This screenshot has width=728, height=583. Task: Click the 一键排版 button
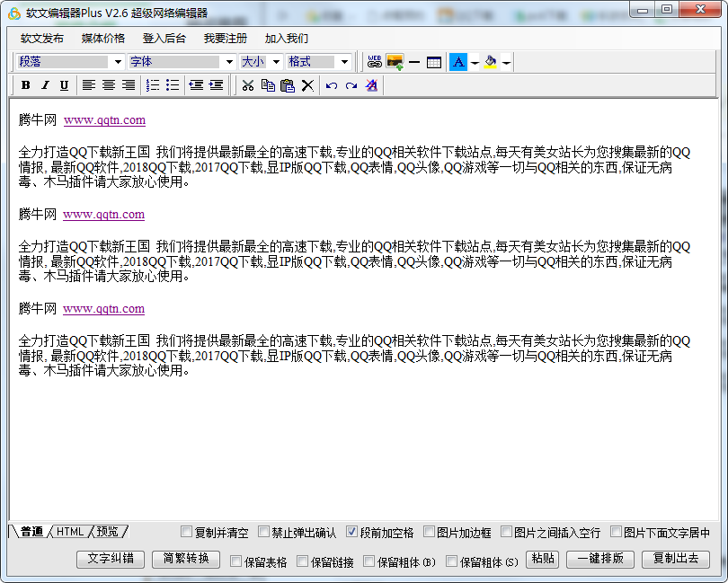(600, 559)
